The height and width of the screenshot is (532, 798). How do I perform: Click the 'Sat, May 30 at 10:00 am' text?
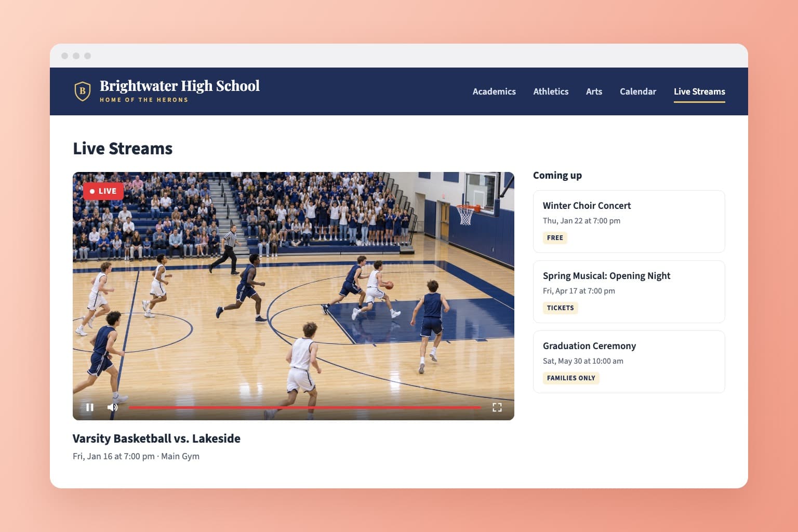[583, 361]
